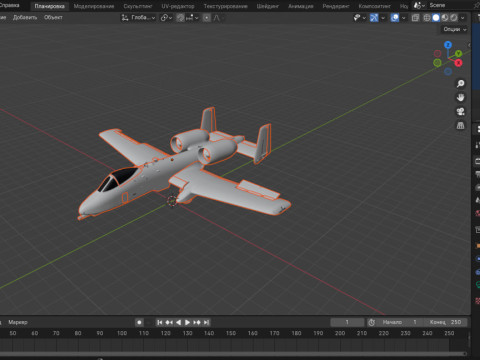Open the gizmo options dropdown arrow
The height and width of the screenshot is (360, 480).
(383, 18)
